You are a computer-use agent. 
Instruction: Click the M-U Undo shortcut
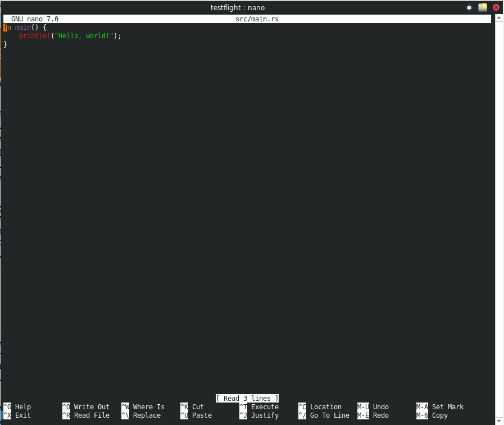tap(373, 407)
